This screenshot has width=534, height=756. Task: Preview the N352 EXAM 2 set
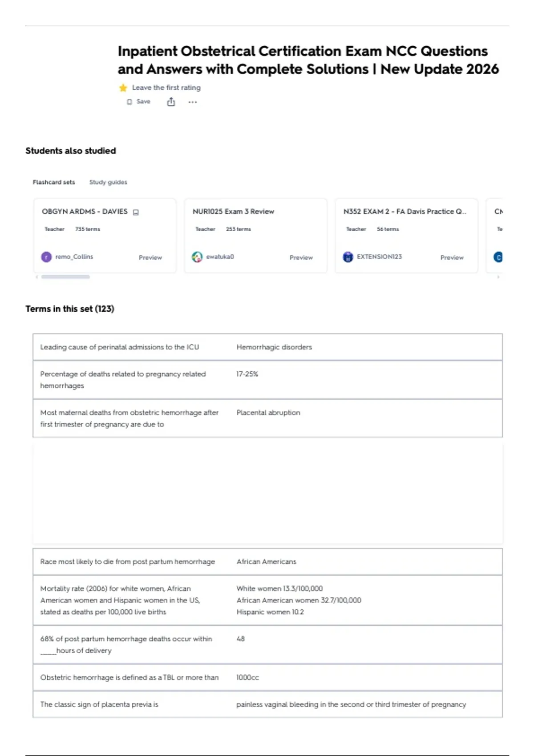pyautogui.click(x=452, y=257)
